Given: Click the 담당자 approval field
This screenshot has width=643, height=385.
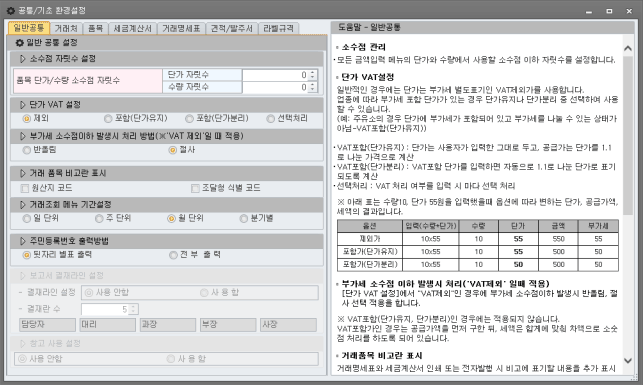Looking at the screenshot, I should (x=47, y=325).
